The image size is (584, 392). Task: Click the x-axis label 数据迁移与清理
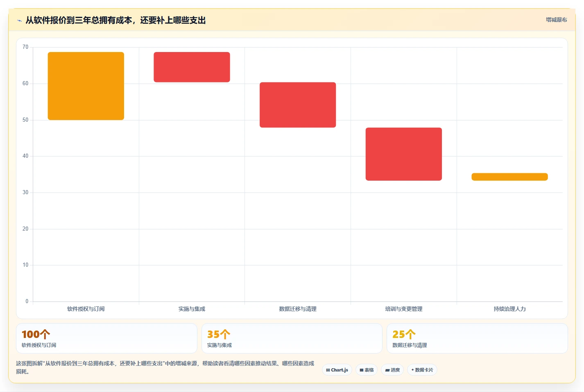(x=298, y=309)
